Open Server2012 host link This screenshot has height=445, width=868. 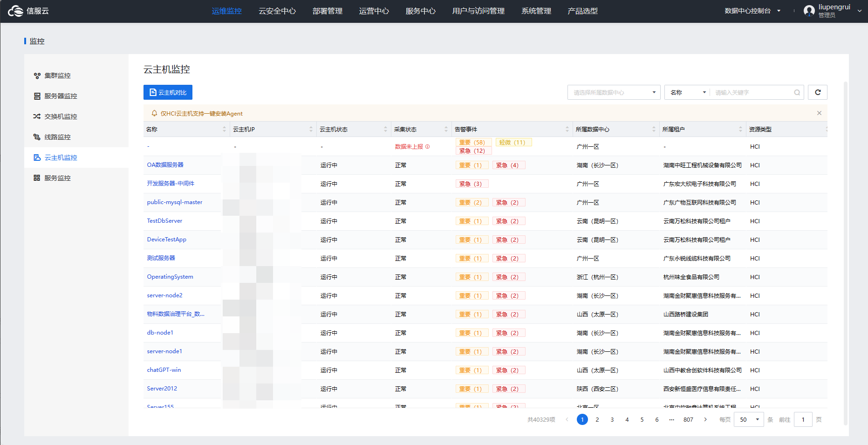click(x=162, y=389)
